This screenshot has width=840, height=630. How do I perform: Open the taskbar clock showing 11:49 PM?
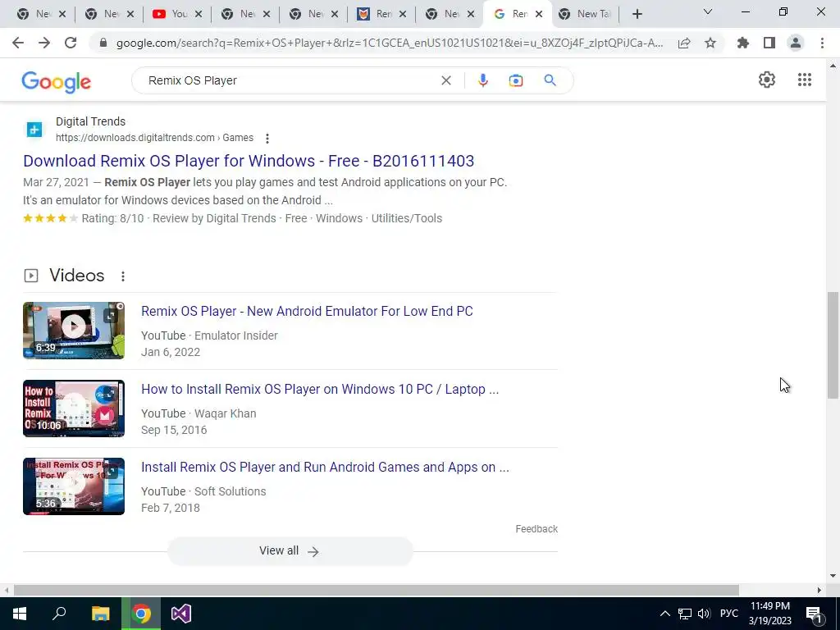(x=769, y=614)
